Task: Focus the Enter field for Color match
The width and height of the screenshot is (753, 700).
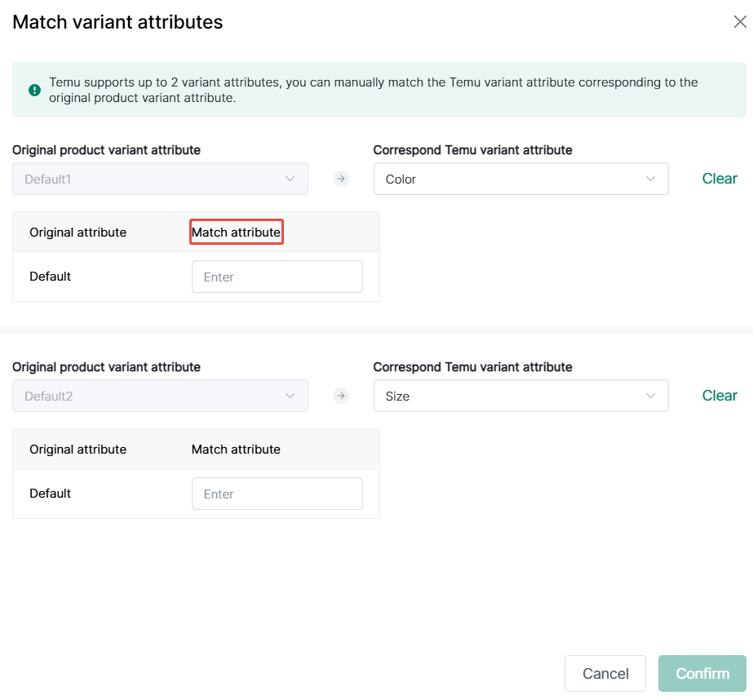Action: pos(277,277)
